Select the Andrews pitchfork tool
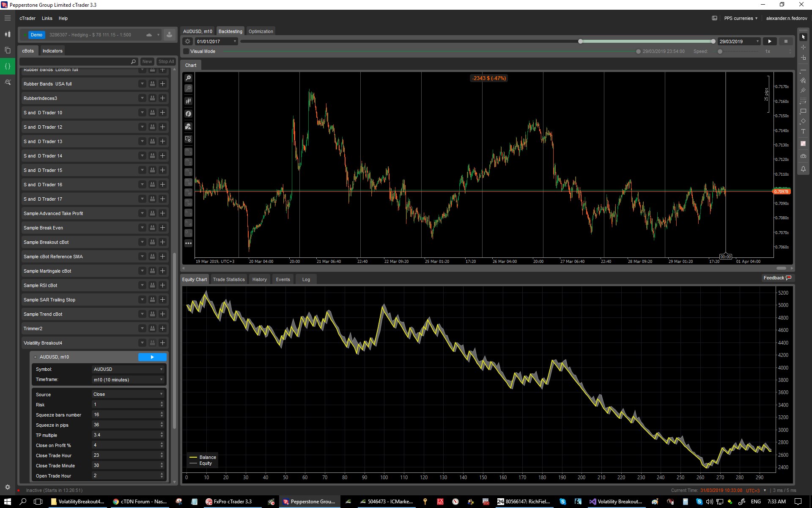Image resolution: width=812 pixels, height=508 pixels. click(803, 91)
